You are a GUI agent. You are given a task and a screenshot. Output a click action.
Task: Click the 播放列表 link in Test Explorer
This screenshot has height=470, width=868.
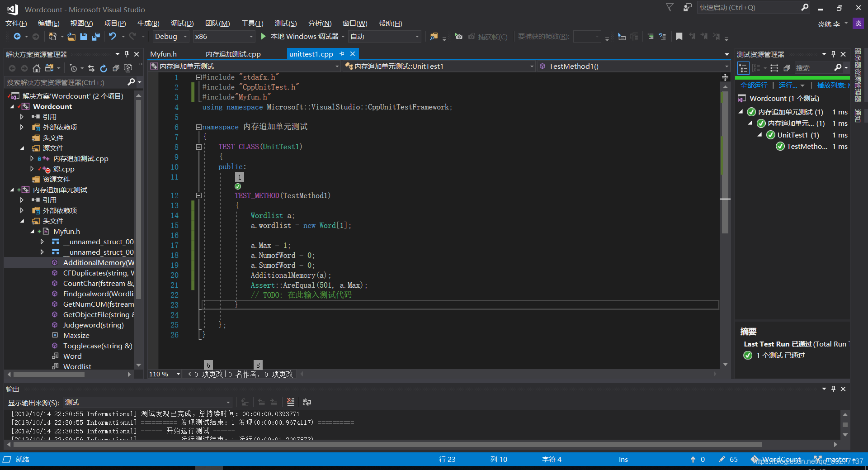click(833, 85)
